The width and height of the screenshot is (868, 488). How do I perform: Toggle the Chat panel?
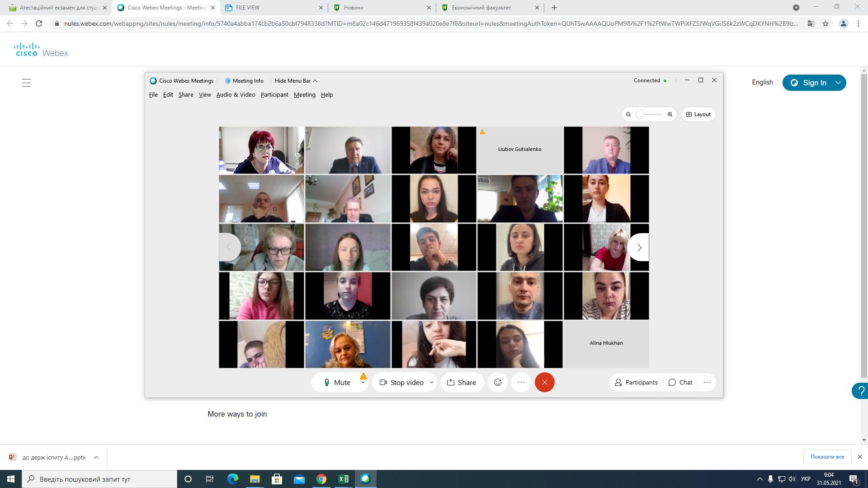point(680,382)
